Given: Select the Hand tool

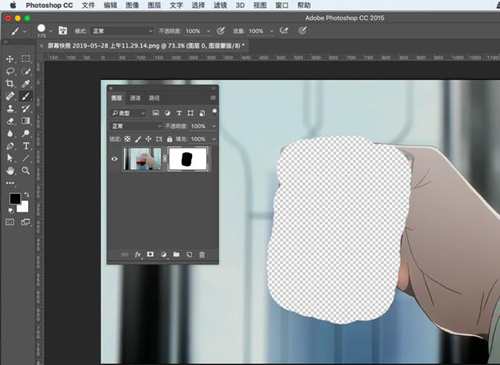Looking at the screenshot, I should point(10,171).
